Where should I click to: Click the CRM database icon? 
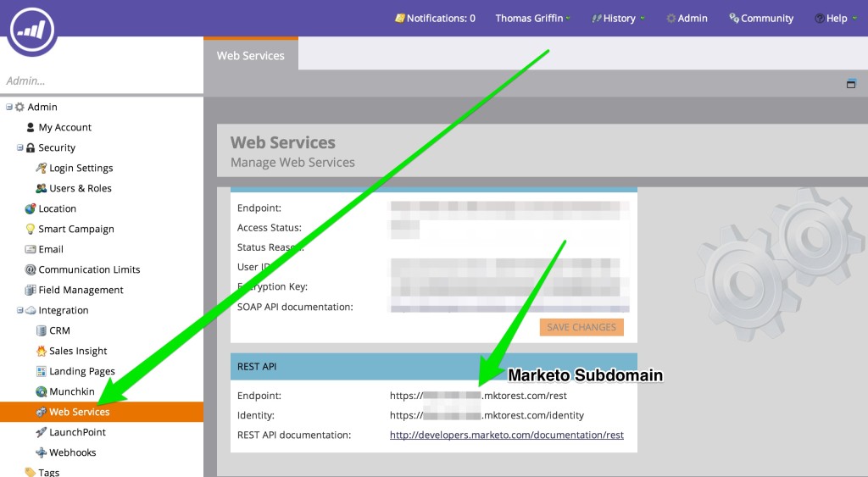coord(41,330)
